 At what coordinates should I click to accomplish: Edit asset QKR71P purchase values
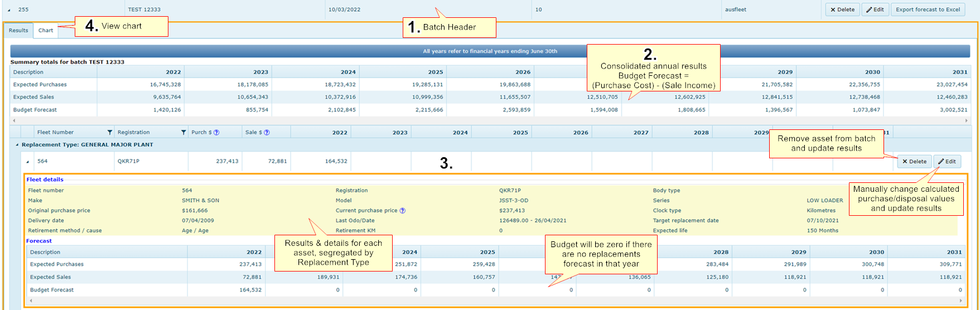point(947,162)
